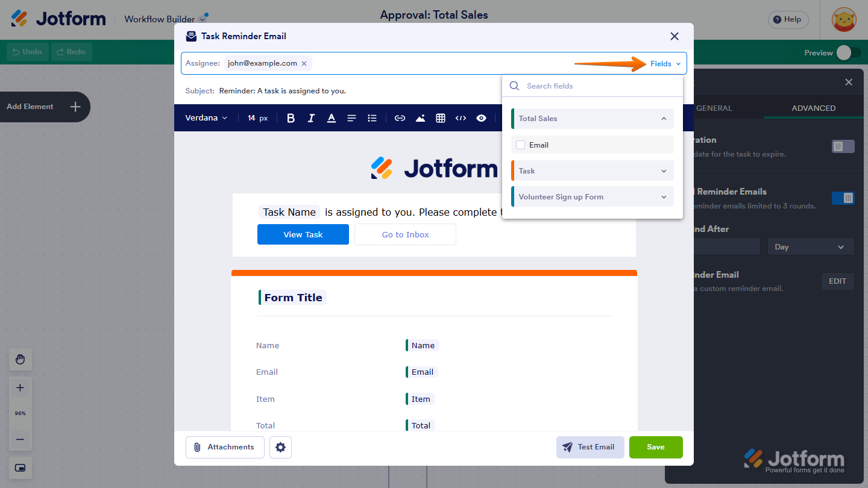Image resolution: width=868 pixels, height=488 pixels.
Task: Open the Day unit dropdown
Action: pos(811,247)
